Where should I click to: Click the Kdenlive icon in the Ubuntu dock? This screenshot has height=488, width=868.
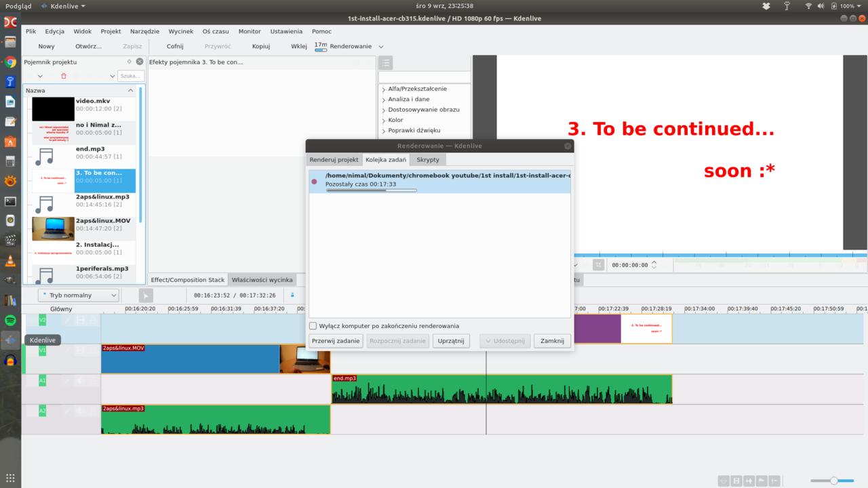[x=10, y=340]
